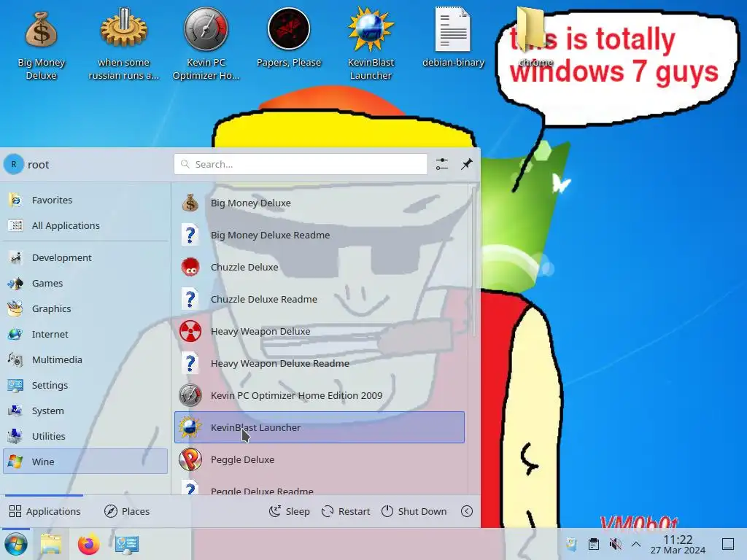Screen dimensions: 747x560
Task: Pin the application launcher open
Action: (467, 164)
